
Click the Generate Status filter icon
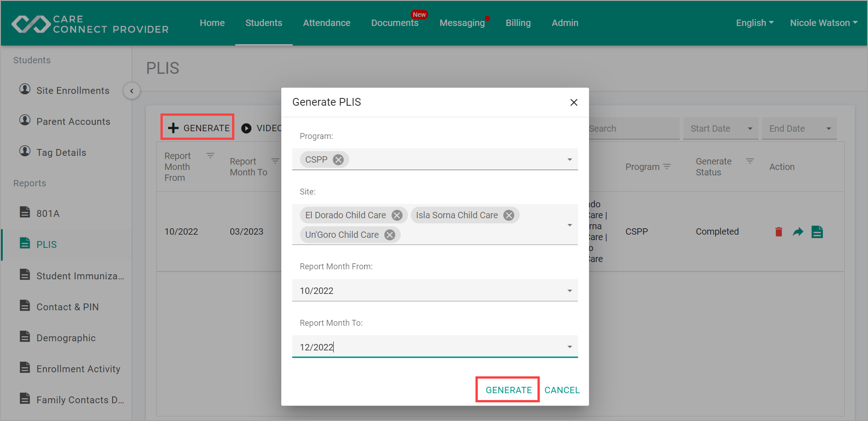(750, 161)
